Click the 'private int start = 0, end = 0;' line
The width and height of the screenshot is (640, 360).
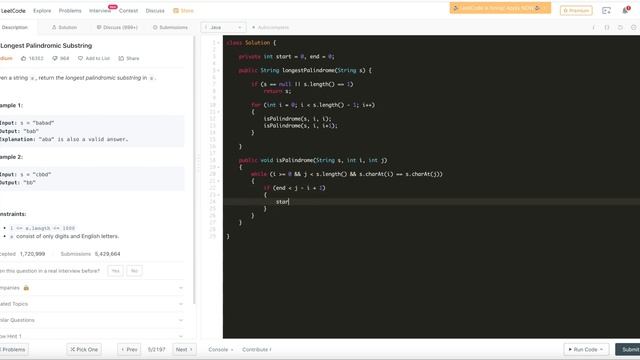(287, 56)
